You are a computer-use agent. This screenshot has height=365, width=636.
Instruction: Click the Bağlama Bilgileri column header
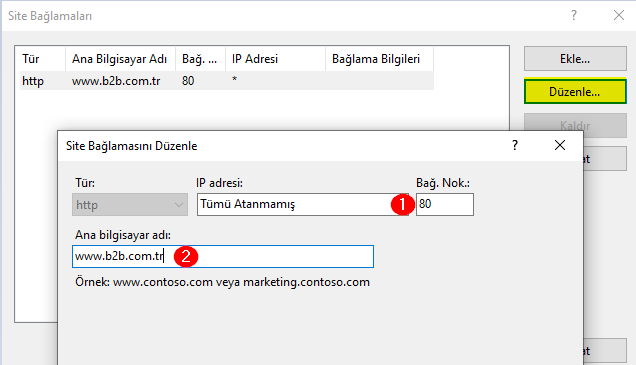(379, 59)
